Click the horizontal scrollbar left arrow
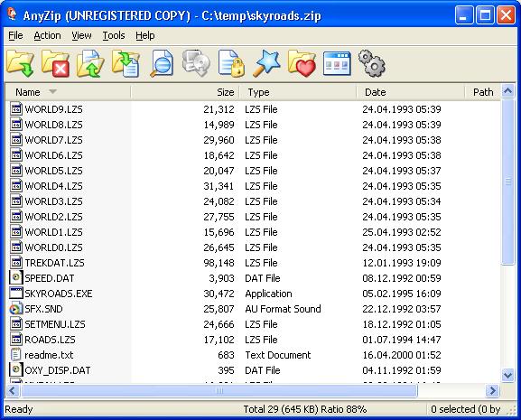This screenshot has width=521, height=420. [13, 390]
